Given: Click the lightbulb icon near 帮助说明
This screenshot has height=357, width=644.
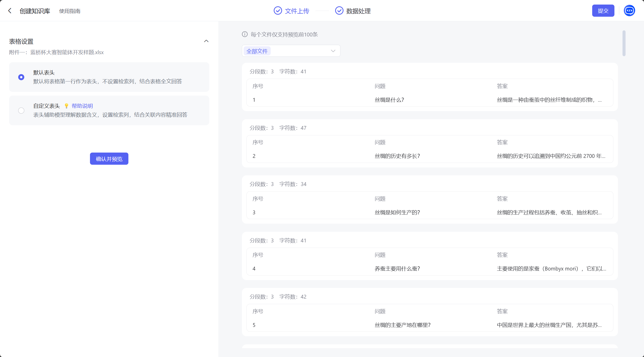Looking at the screenshot, I should coord(66,106).
